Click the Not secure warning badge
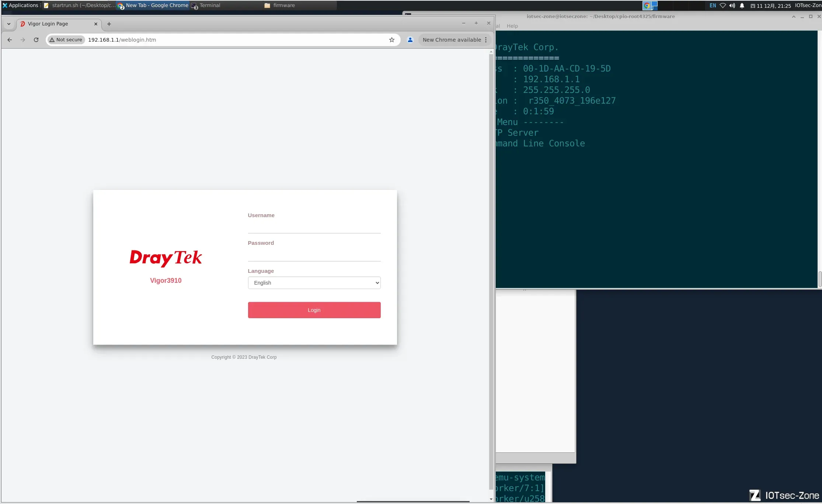822x504 pixels. [66, 40]
